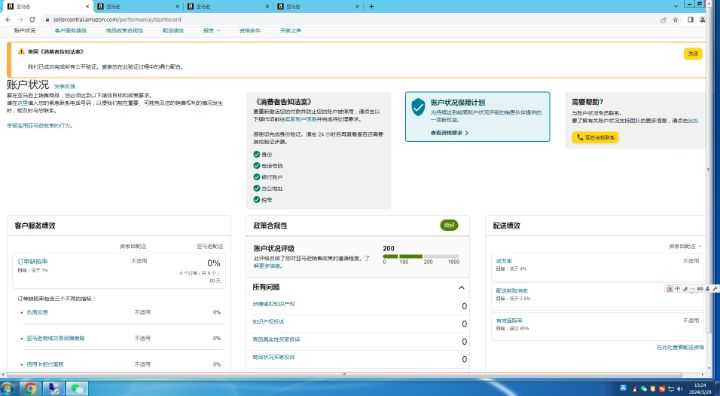720x396 pixels.
Task: Open the 亚马逊商城交易保障索赔 link
Action: pyautogui.click(x=56, y=339)
